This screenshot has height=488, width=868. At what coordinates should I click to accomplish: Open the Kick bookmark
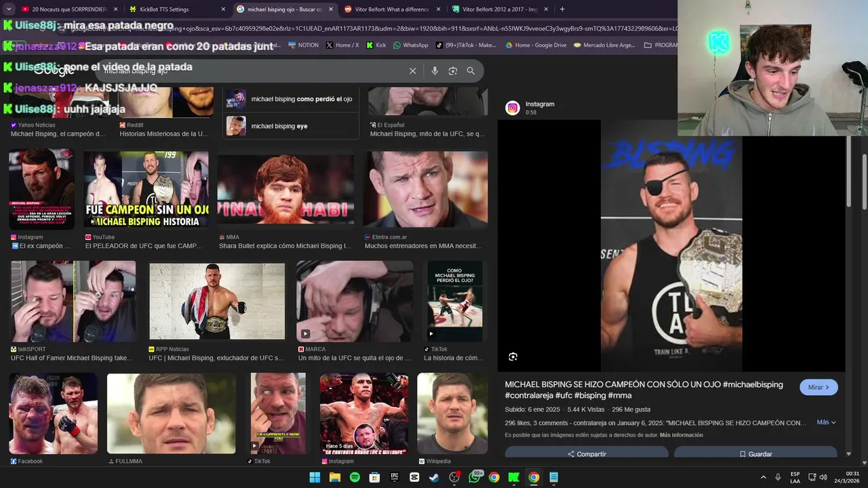click(376, 45)
